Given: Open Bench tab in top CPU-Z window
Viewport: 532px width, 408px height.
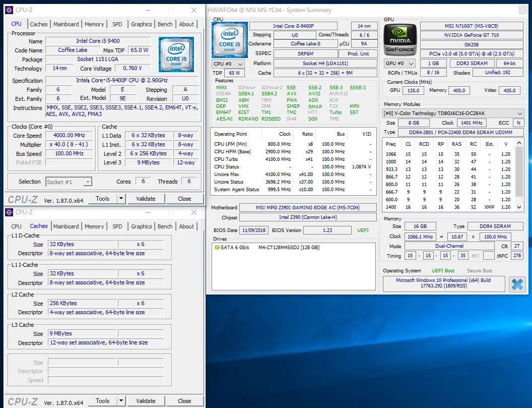Looking at the screenshot, I should (165, 24).
